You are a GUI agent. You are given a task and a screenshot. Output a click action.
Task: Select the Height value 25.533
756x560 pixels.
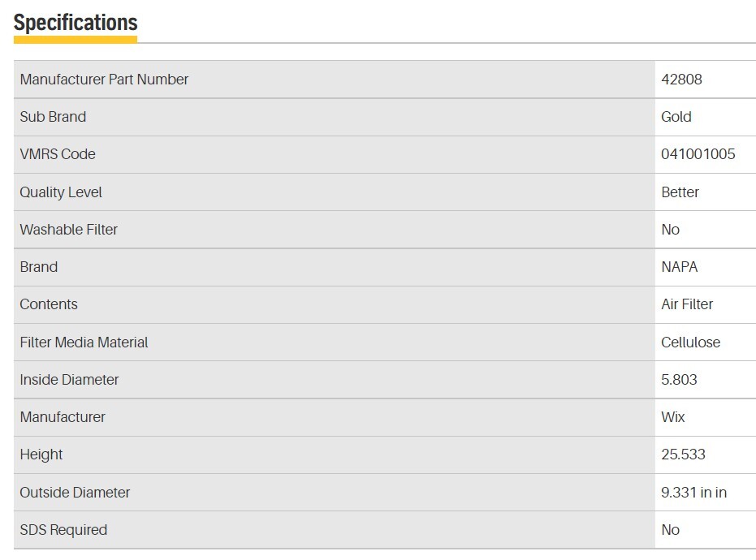click(x=683, y=454)
